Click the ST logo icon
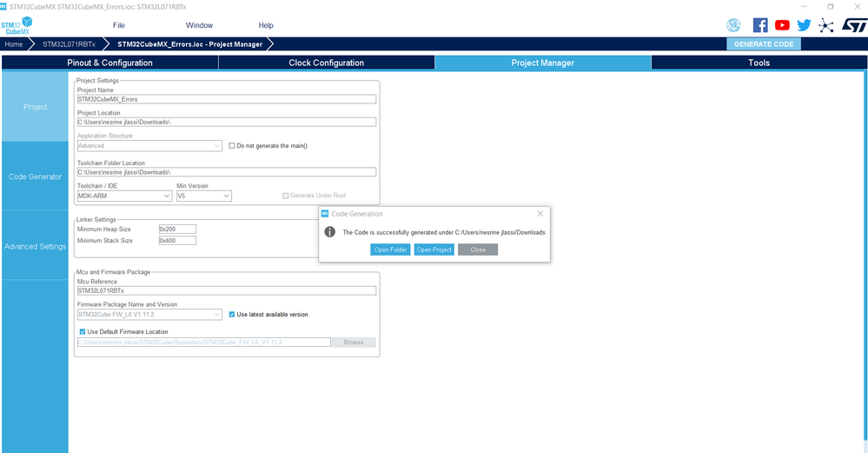This screenshot has width=868, height=453. pos(854,25)
